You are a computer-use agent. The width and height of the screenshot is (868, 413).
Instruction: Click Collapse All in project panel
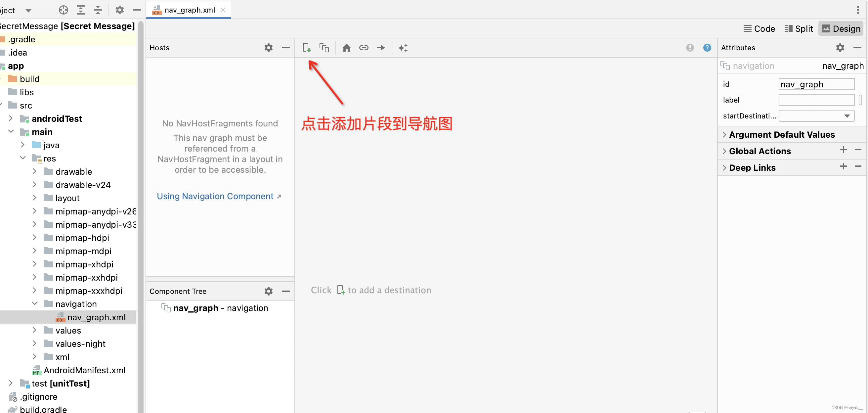[98, 10]
